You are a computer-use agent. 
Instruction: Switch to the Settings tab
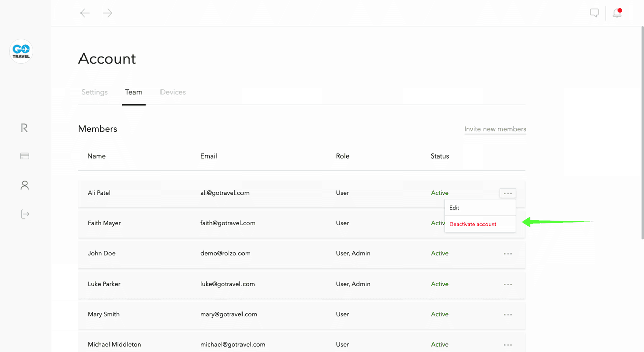point(95,92)
